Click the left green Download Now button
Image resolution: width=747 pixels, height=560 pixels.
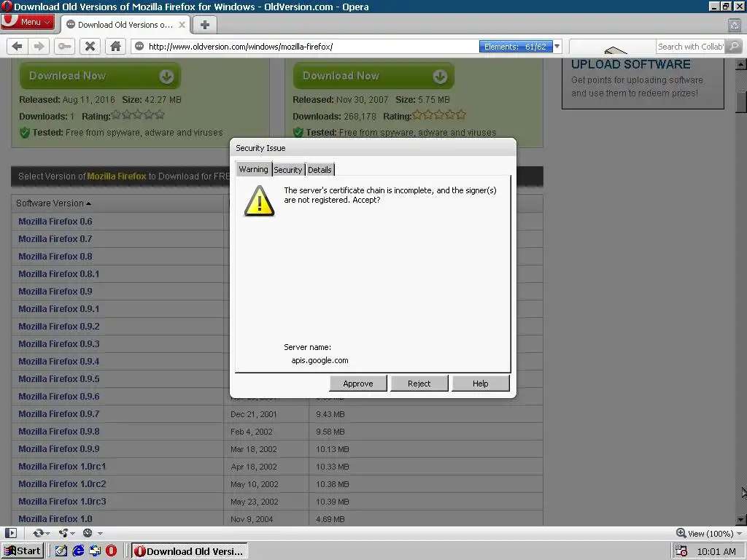click(x=100, y=76)
